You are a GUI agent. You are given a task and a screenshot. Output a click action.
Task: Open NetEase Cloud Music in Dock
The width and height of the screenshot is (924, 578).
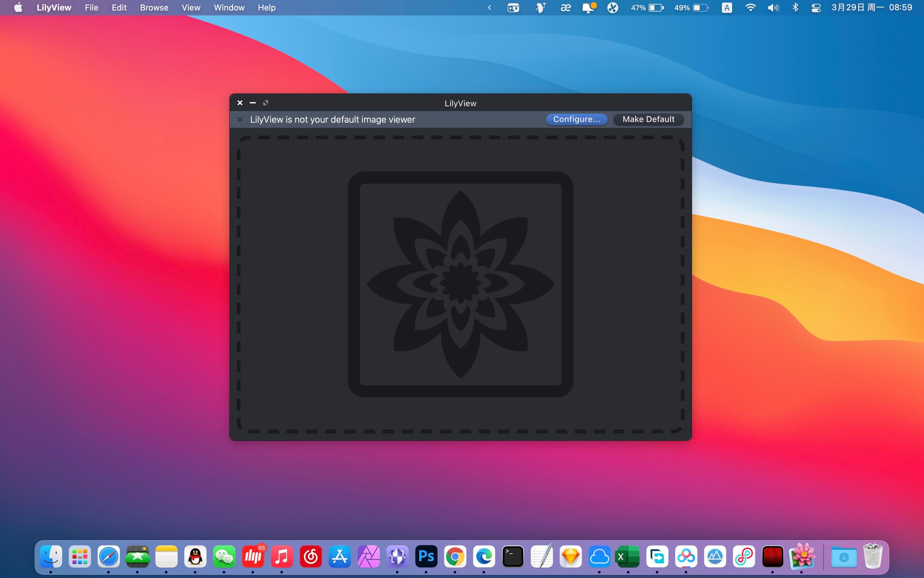pyautogui.click(x=311, y=556)
